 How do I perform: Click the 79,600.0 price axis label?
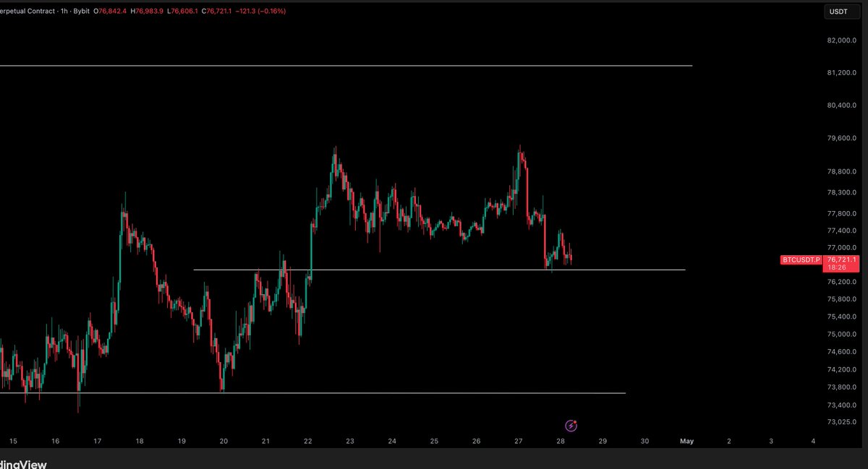pos(841,139)
